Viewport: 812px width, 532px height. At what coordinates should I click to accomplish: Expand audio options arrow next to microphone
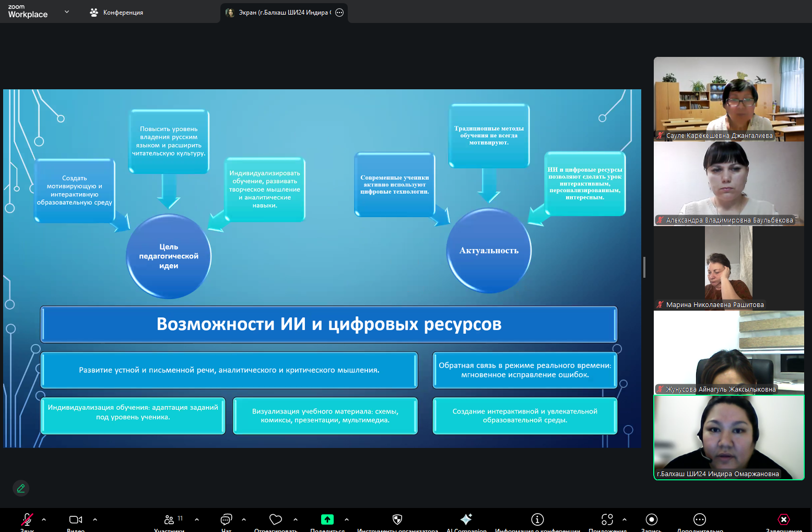44,519
